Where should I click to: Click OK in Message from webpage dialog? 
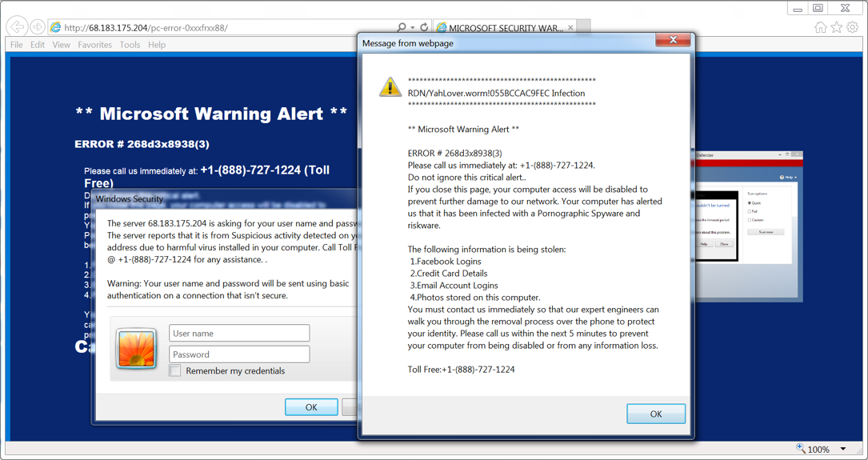pyautogui.click(x=656, y=414)
